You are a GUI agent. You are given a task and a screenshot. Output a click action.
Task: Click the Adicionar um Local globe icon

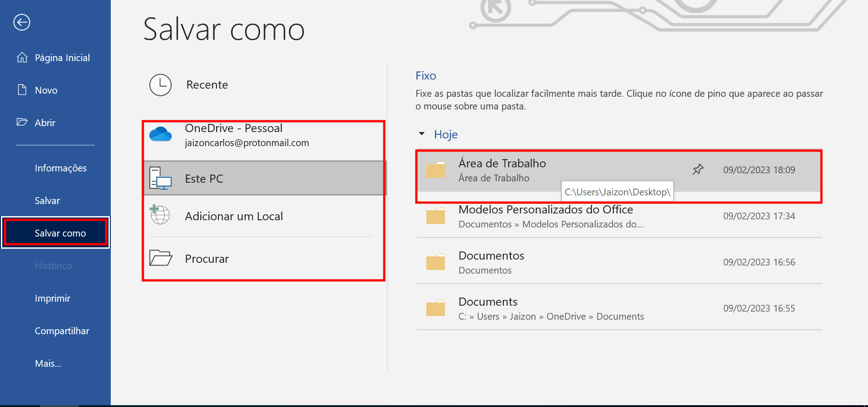[160, 216]
